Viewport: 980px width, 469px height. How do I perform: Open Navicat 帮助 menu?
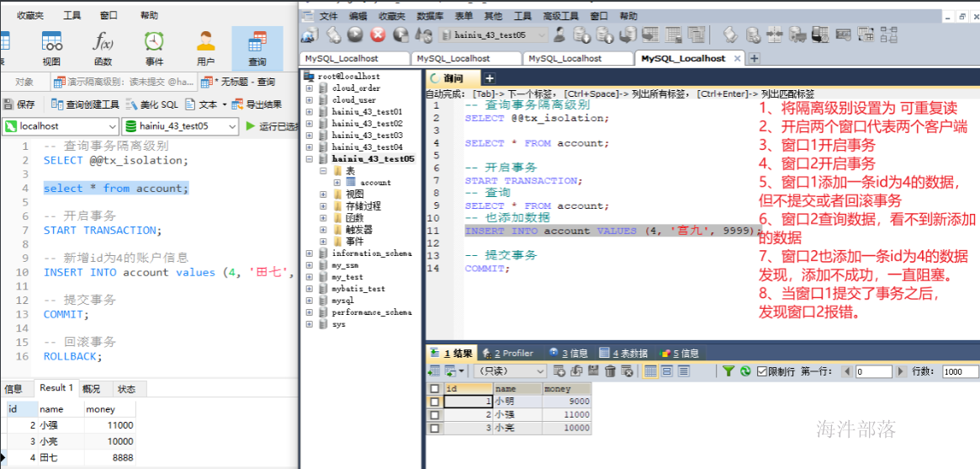tap(149, 15)
